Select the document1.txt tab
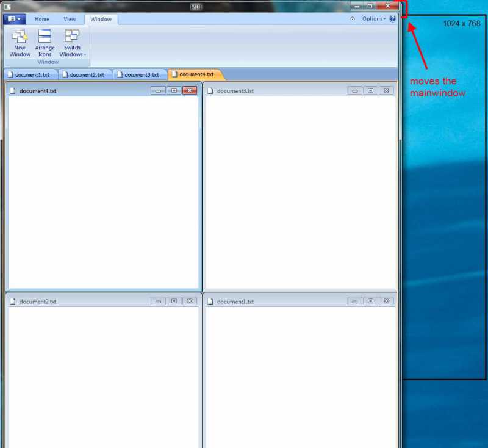This screenshot has height=448, width=488. coord(32,74)
